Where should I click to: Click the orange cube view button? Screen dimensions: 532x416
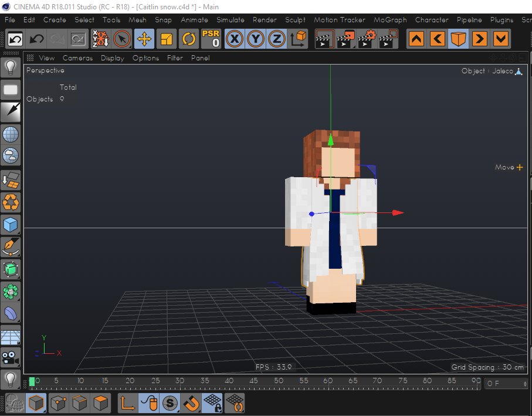(458, 39)
